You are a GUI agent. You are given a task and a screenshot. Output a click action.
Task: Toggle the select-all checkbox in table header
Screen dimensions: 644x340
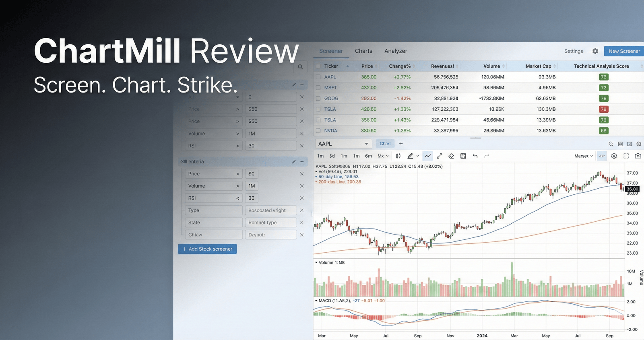coord(318,66)
